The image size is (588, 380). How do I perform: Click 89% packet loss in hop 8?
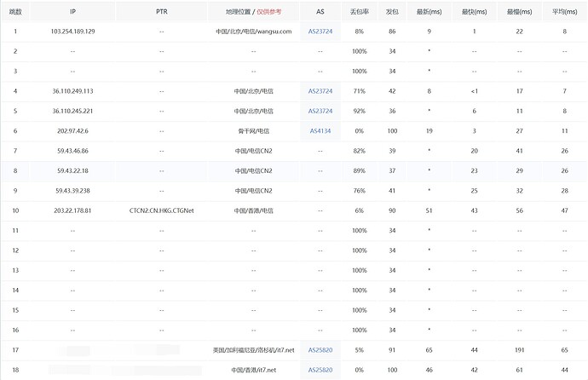coord(360,170)
